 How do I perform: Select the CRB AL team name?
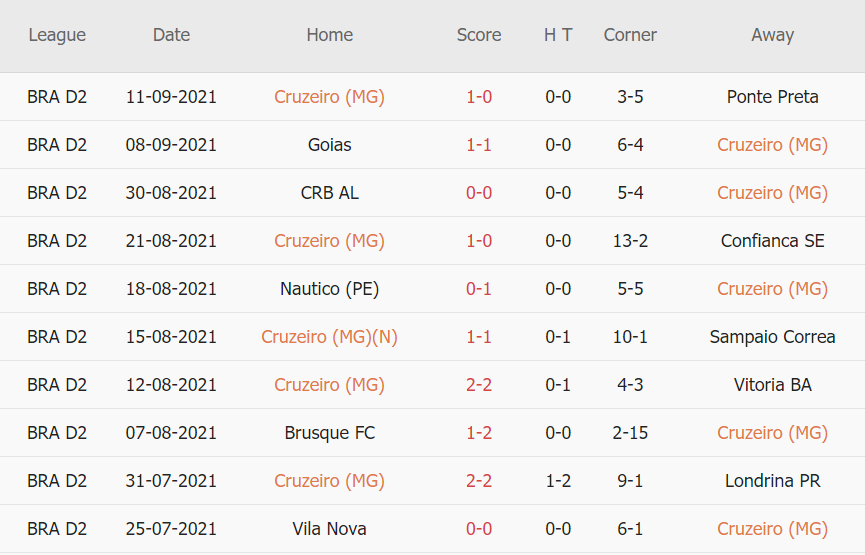coord(329,193)
